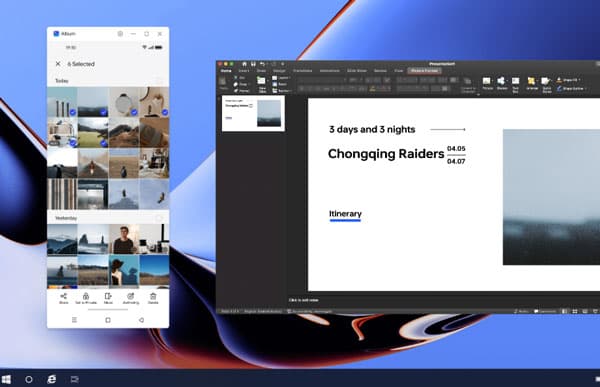Click the Format painter icon in ribbon

[236, 91]
